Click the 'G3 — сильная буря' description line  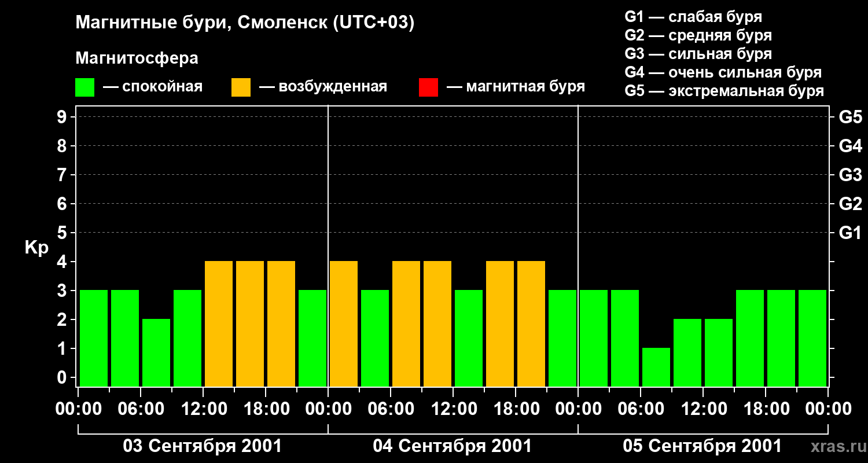698,54
